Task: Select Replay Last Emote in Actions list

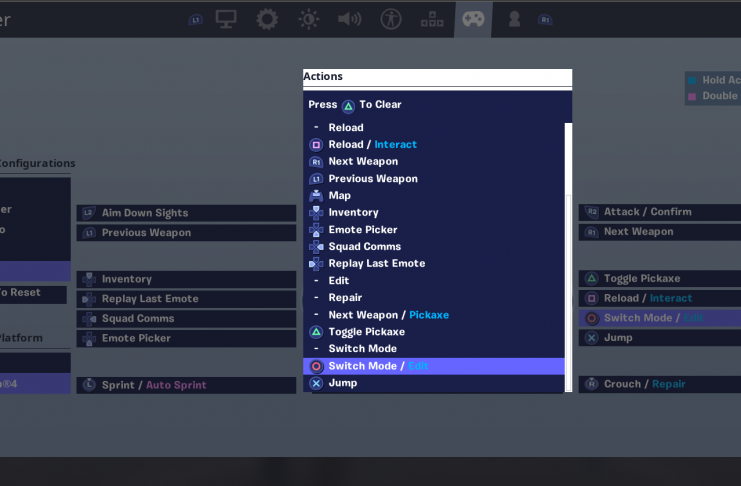Action: (434, 264)
